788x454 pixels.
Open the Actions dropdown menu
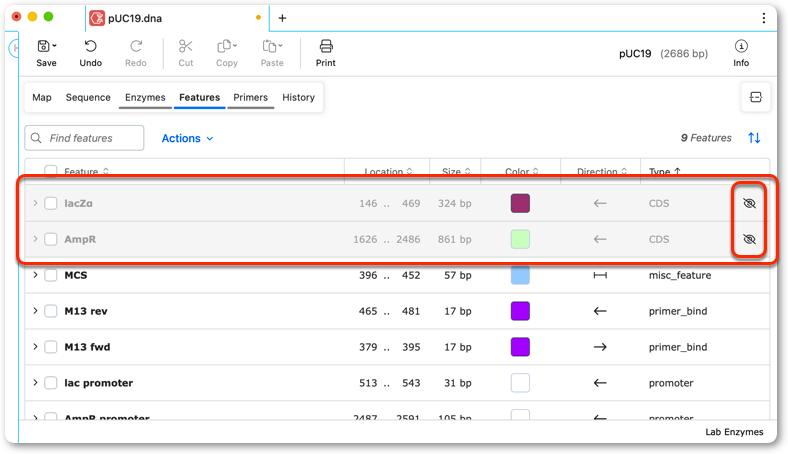coord(187,138)
